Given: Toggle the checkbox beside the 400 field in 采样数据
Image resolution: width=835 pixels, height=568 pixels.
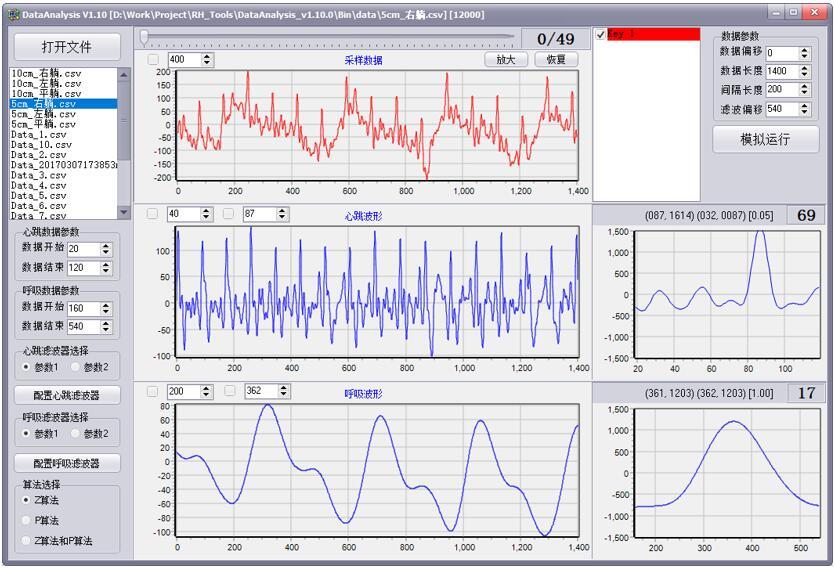Looking at the screenshot, I should (153, 60).
